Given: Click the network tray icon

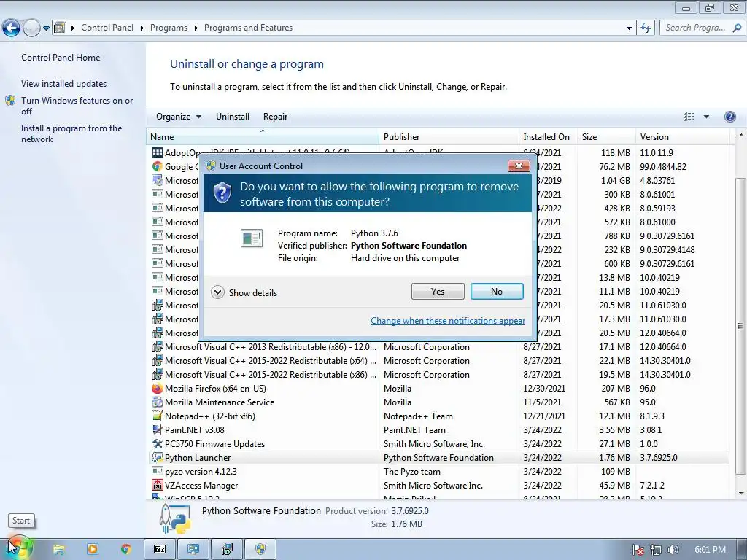Looking at the screenshot, I should (x=656, y=550).
